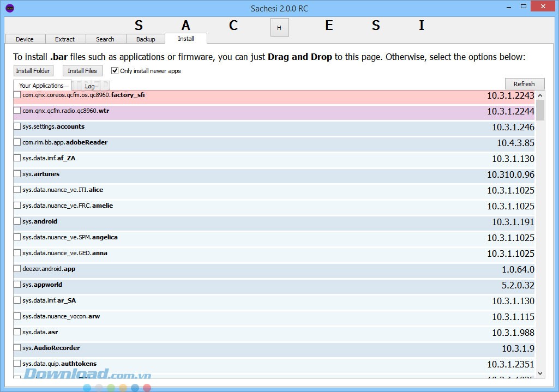Click the scrollbar down arrow
Image resolution: width=559 pixels, height=392 pixels.
(540, 373)
